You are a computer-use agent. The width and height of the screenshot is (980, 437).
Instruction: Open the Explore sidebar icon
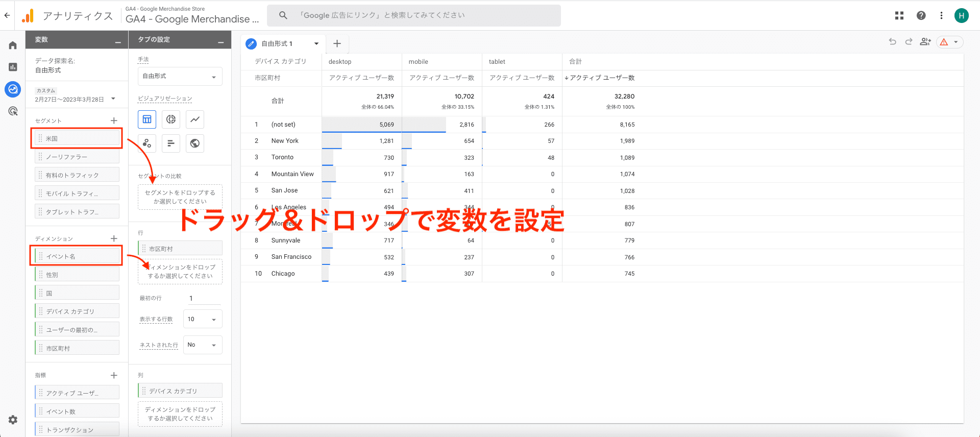[13, 89]
